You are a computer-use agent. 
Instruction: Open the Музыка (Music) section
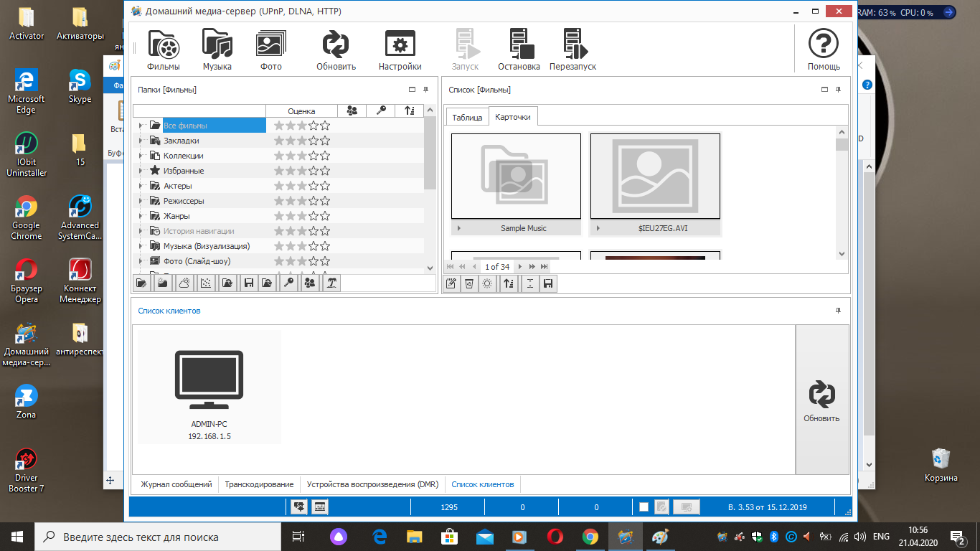tap(217, 50)
